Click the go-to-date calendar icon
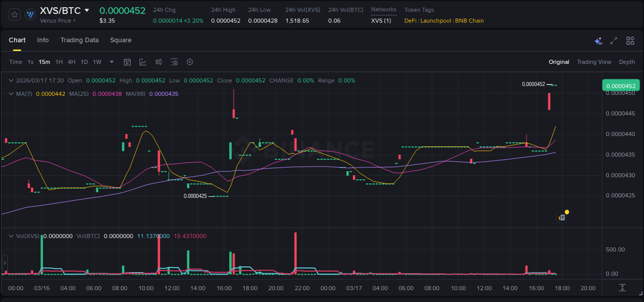 (x=127, y=62)
